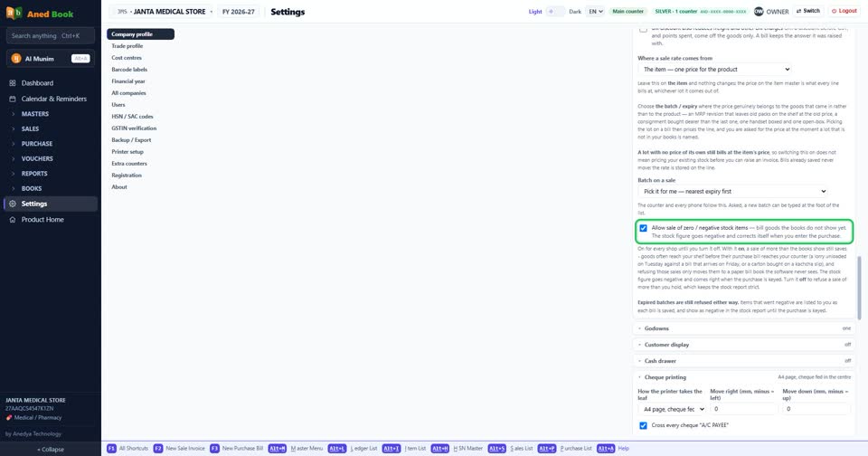
Task: Open the GSTIN verification tab
Action: point(141,128)
